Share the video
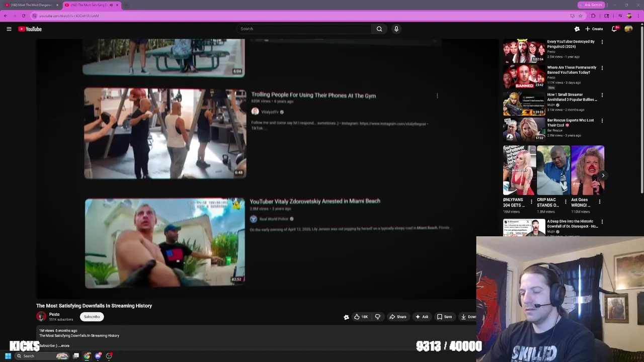 pos(397,317)
